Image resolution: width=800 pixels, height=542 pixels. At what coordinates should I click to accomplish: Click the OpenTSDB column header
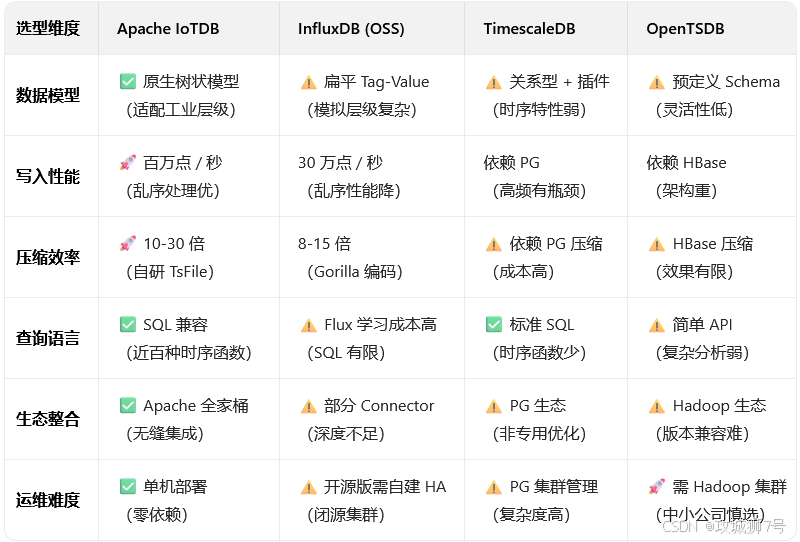point(685,29)
